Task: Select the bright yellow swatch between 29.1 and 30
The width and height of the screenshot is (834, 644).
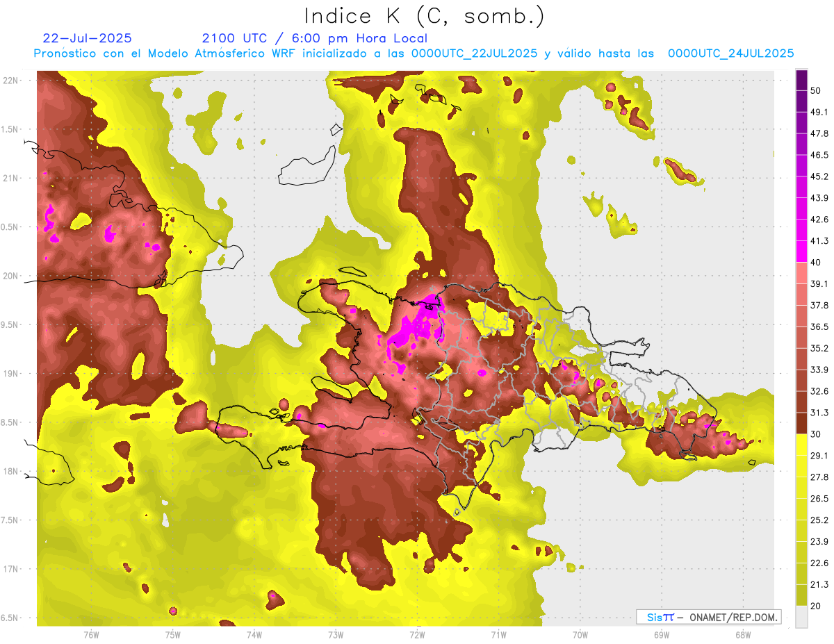Action: coord(801,445)
